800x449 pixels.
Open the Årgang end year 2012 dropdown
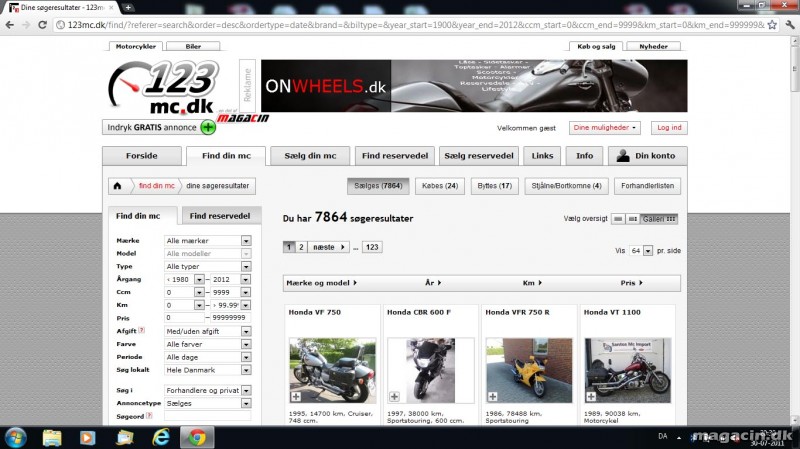(x=231, y=279)
